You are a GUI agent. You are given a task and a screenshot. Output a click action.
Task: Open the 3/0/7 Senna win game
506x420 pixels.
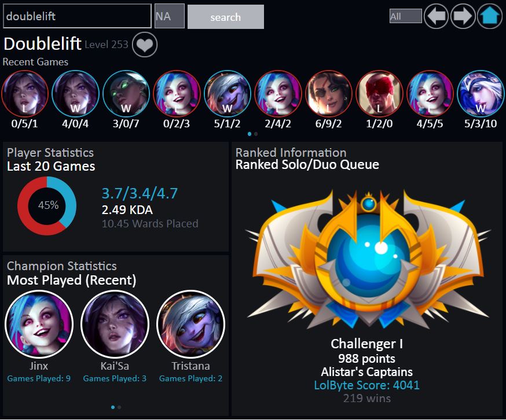pos(126,94)
